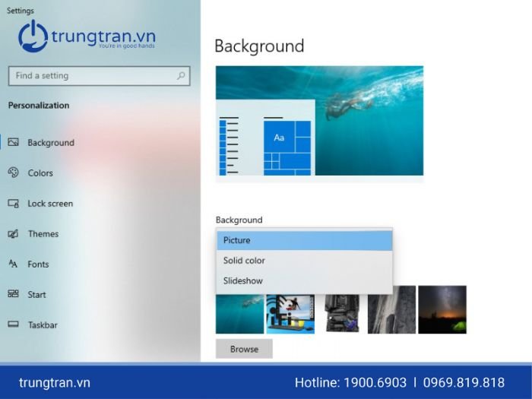Select the WiFi computer picture thumbnail
532x399 pixels.
click(290, 314)
